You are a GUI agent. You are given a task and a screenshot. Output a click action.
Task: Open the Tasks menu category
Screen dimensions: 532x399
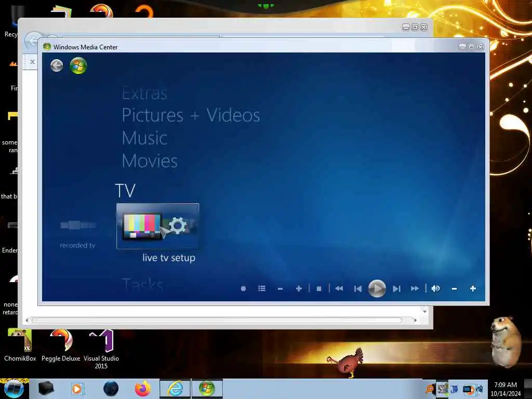(x=143, y=284)
